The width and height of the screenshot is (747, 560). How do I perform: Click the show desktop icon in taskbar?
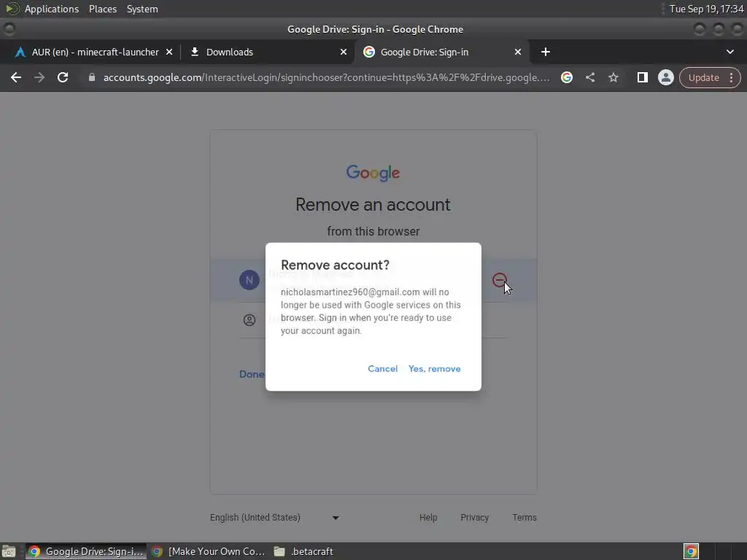(x=9, y=551)
